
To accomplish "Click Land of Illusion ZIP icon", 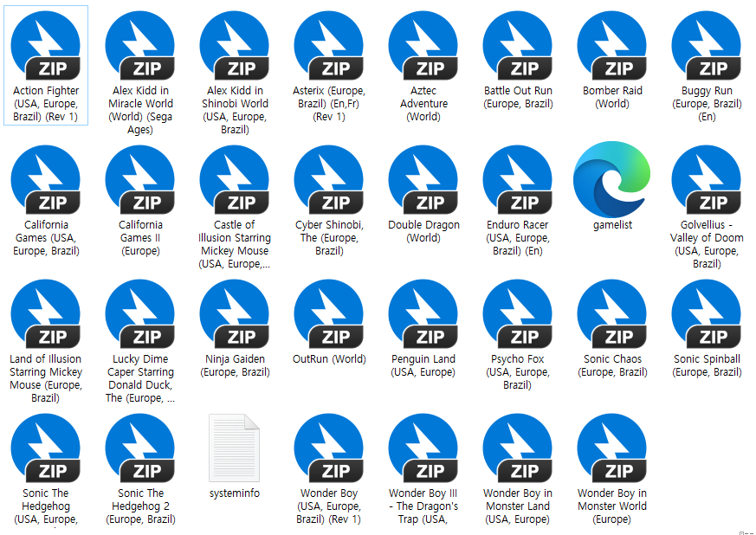I will tap(46, 314).
